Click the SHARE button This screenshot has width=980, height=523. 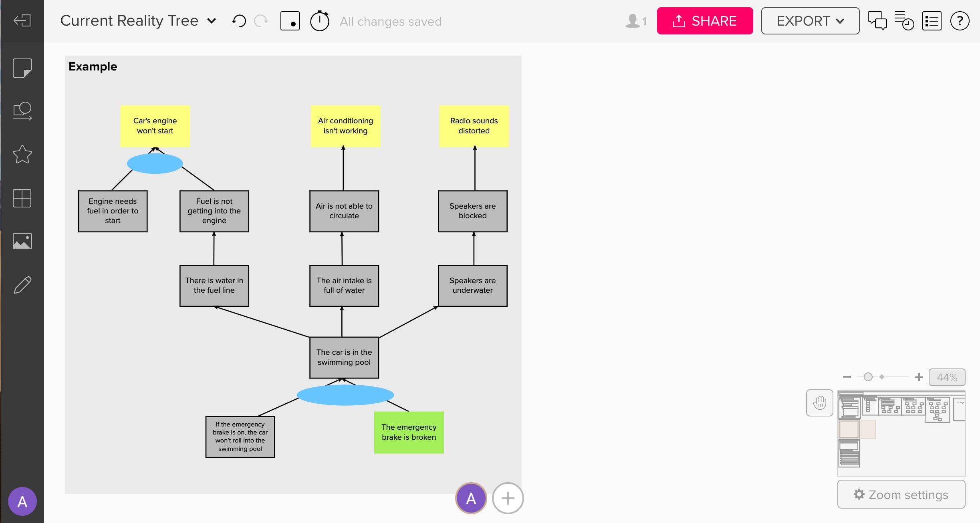(x=705, y=21)
